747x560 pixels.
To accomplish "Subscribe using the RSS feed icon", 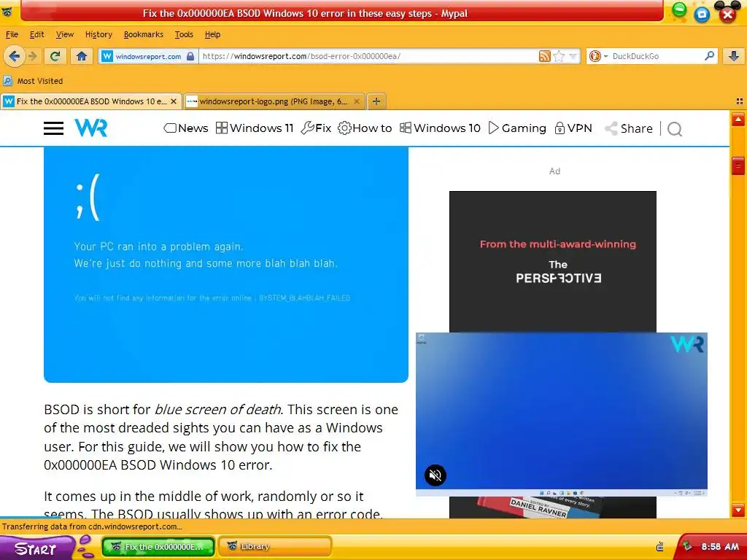I will tap(544, 56).
